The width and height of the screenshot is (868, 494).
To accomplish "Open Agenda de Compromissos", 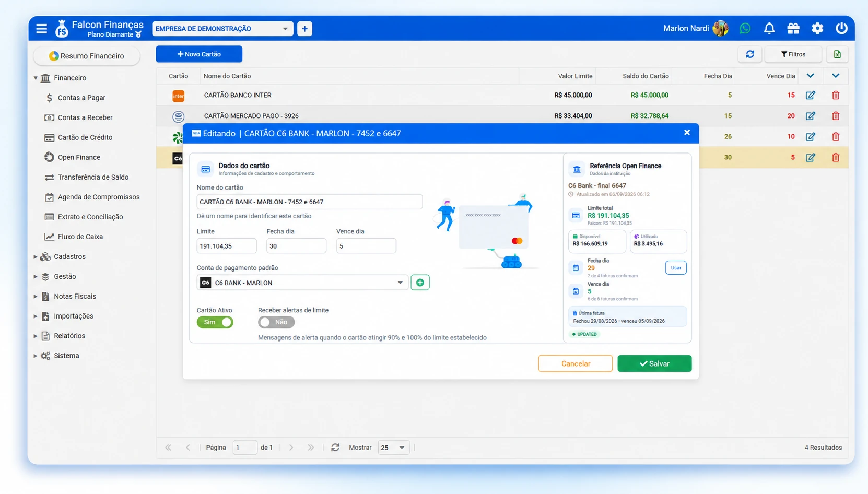I will 99,197.
